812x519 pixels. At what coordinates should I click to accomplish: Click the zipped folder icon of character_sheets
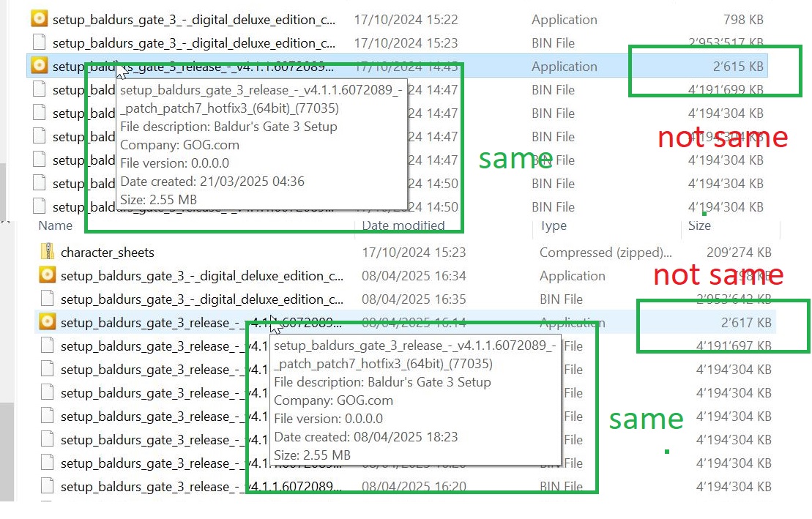[47, 252]
